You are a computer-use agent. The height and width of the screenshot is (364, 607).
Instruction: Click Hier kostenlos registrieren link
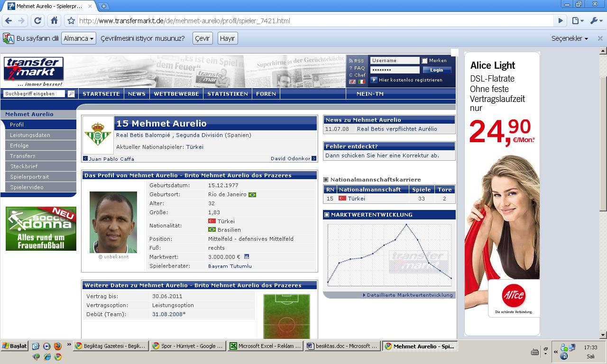pos(410,80)
